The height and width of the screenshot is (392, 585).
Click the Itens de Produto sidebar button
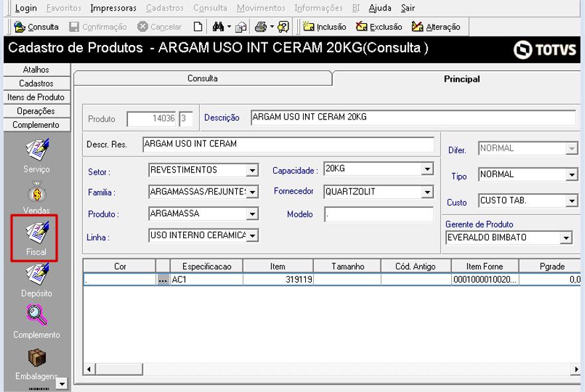point(36,98)
